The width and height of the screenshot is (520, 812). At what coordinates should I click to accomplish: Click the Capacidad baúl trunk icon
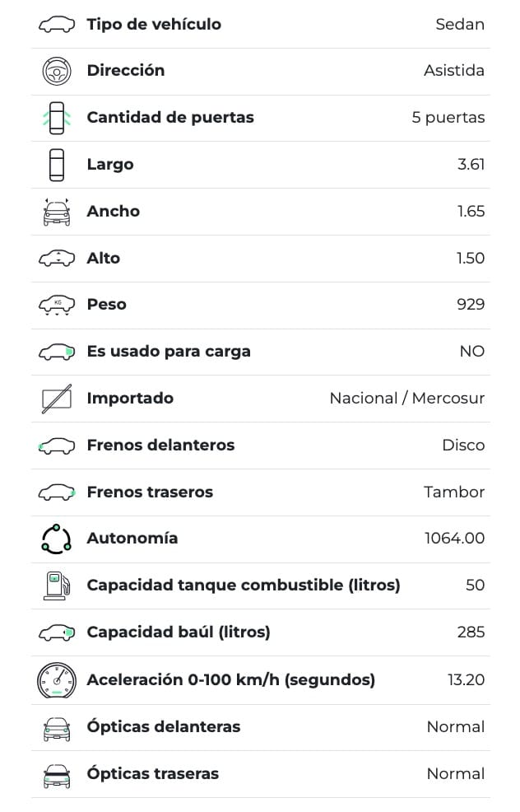coord(56,632)
